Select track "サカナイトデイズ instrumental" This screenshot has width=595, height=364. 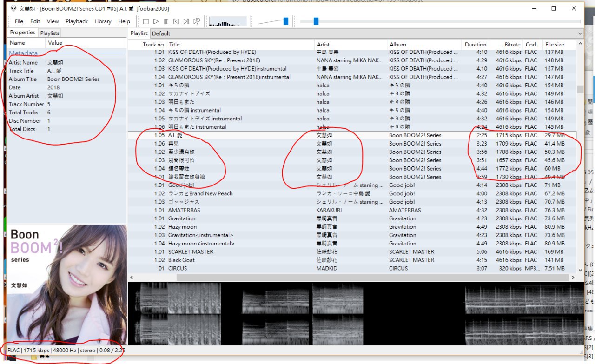[205, 119]
